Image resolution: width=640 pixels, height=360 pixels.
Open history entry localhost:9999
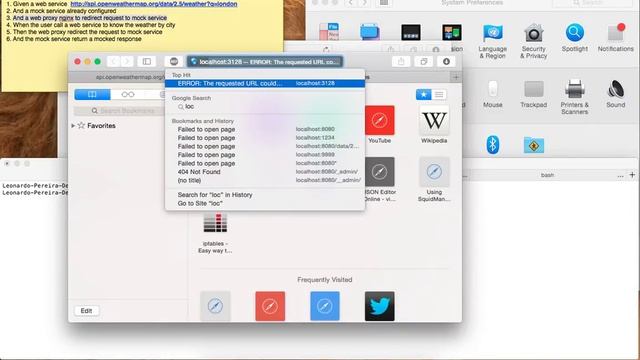pyautogui.click(x=265, y=155)
